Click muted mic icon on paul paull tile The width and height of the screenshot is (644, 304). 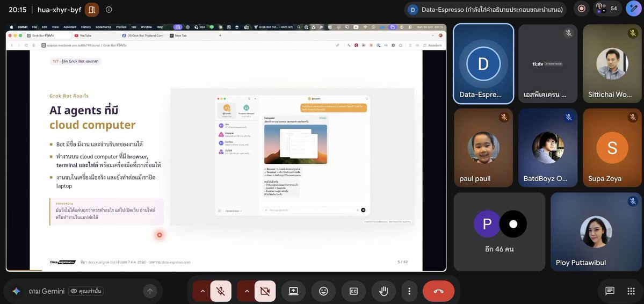pyautogui.click(x=504, y=118)
